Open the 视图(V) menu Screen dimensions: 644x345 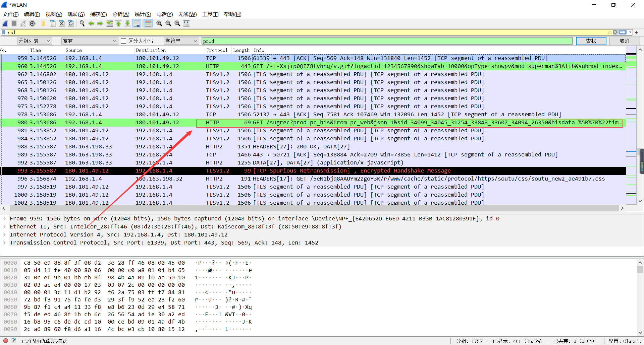pyautogui.click(x=54, y=14)
